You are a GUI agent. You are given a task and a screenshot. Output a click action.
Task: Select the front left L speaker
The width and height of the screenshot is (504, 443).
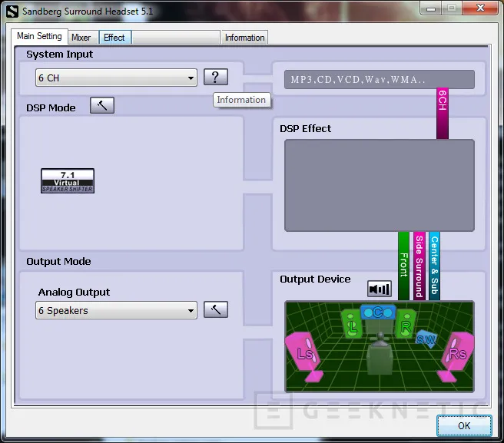351,325
